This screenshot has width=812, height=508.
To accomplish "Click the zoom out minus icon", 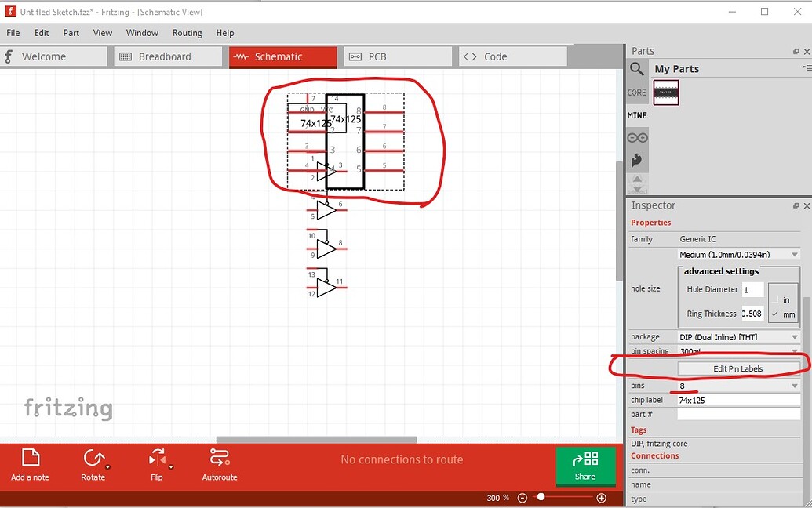I will pyautogui.click(x=523, y=498).
